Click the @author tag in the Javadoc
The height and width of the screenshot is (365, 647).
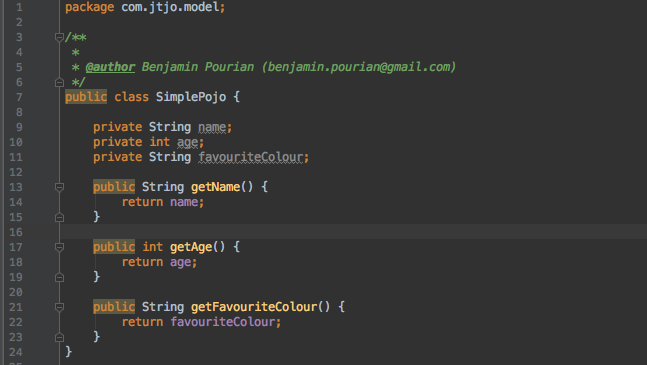(x=110, y=67)
